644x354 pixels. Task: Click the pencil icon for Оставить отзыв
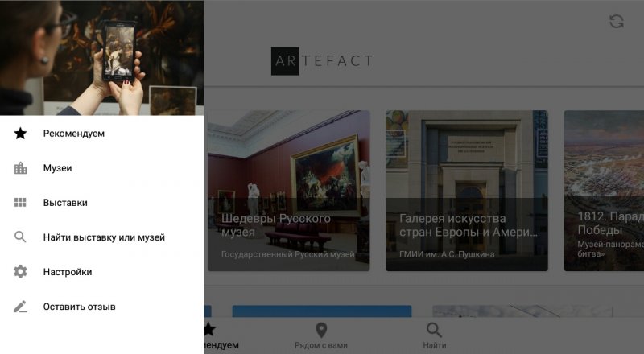[20, 307]
